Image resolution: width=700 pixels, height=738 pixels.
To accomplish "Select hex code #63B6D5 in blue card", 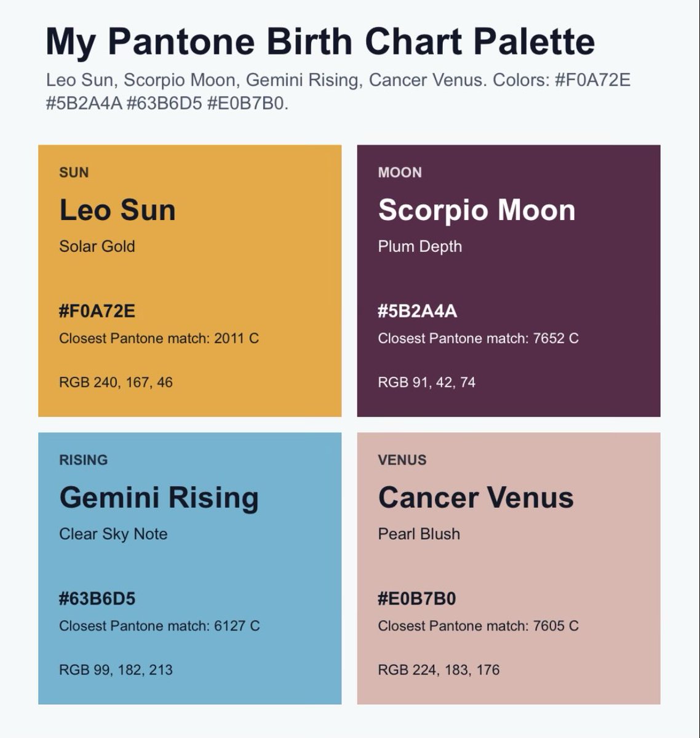I will [97, 598].
